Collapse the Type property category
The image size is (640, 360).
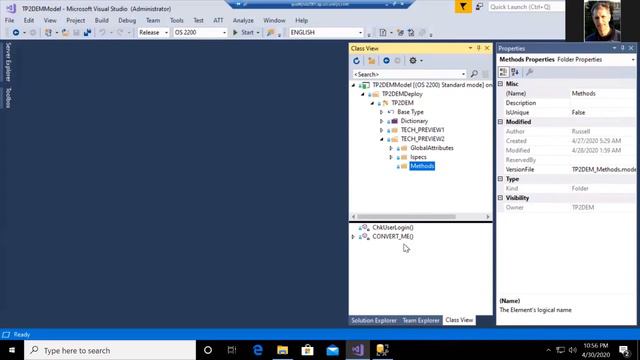[501, 179]
